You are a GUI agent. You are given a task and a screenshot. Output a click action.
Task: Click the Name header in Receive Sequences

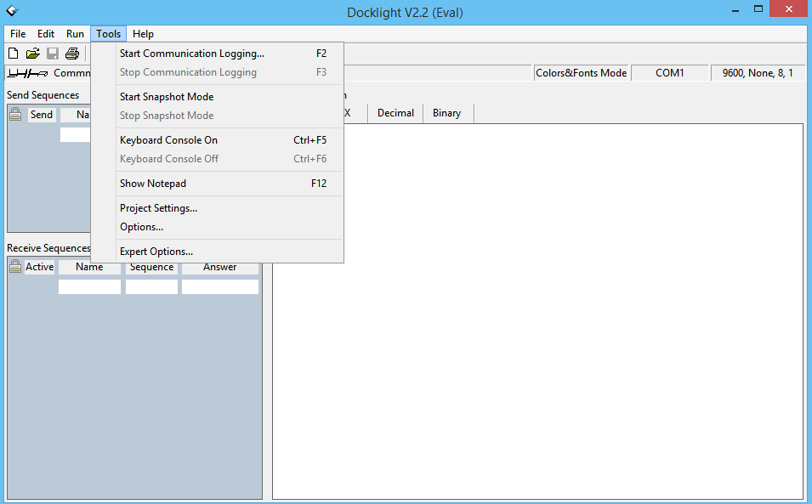tap(89, 267)
